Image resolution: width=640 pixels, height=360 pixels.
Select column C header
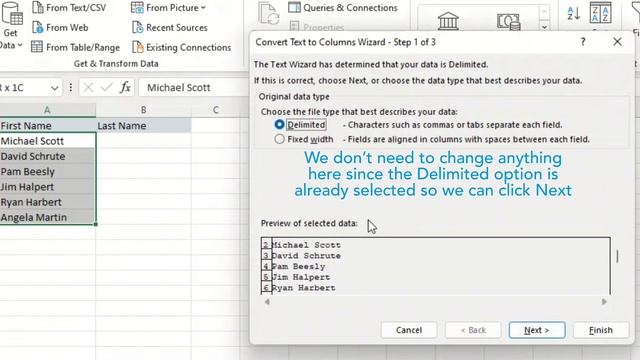(216, 110)
